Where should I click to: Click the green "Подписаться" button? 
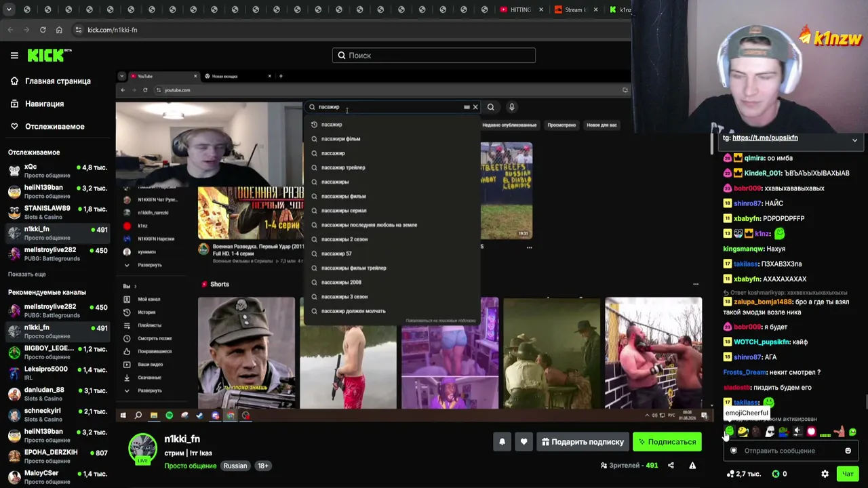667,442
